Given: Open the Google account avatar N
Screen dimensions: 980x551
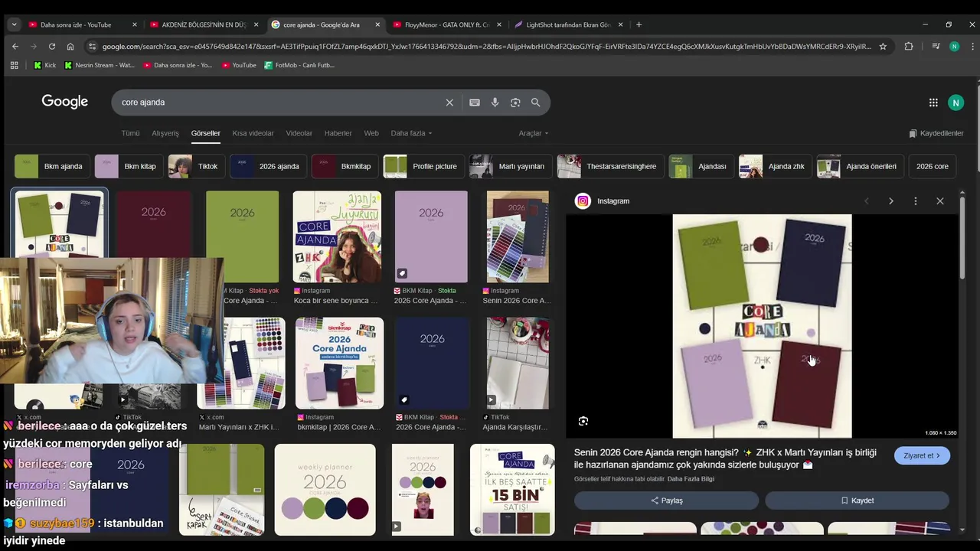Looking at the screenshot, I should 955,103.
